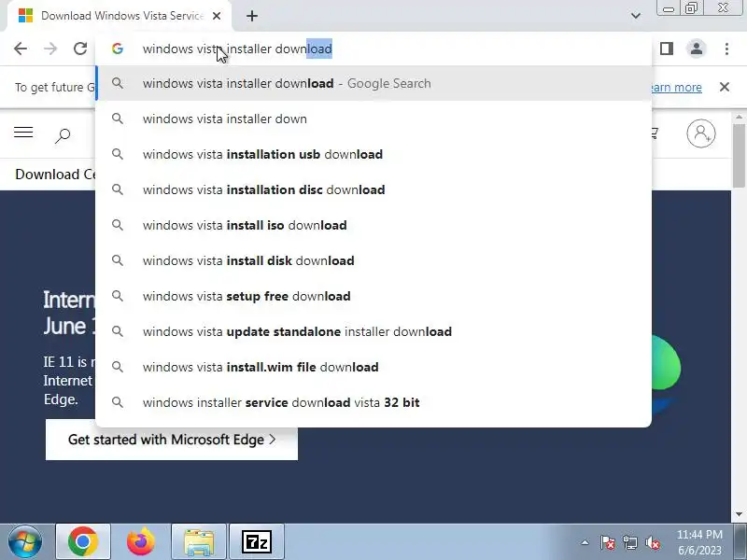Click Get started with Microsoft Edge button
This screenshot has width=747, height=560.
(172, 440)
